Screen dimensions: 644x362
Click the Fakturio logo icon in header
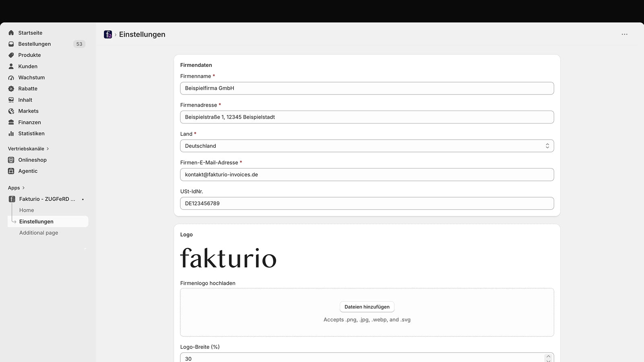coord(108,35)
